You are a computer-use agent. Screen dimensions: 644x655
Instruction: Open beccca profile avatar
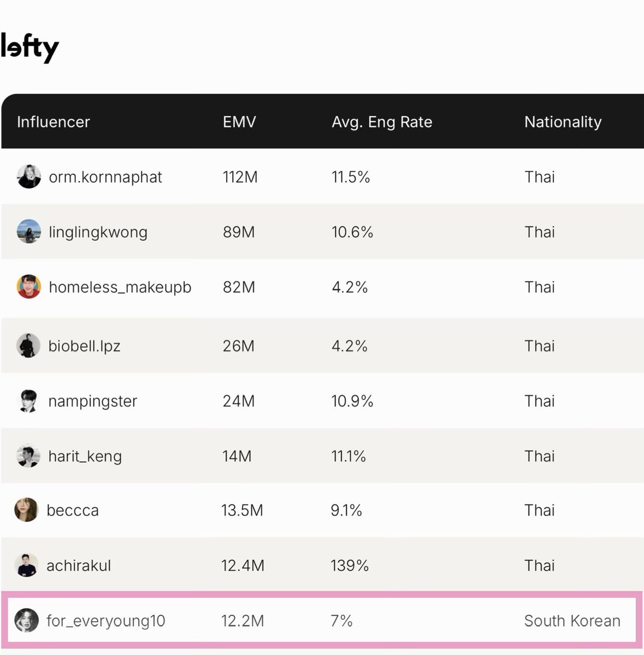(x=26, y=510)
